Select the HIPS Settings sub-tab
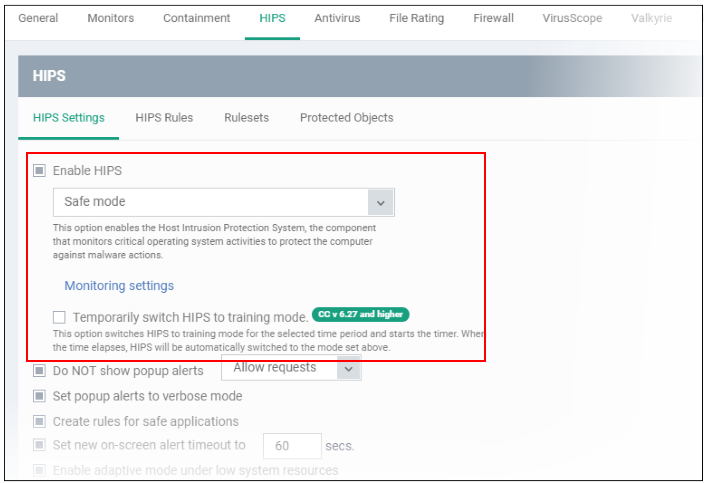 [68, 117]
